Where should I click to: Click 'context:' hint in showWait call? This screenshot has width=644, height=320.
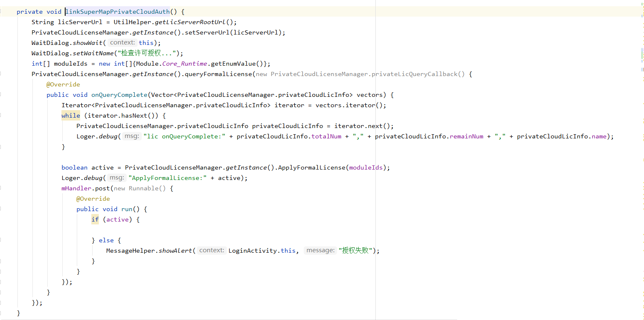click(x=122, y=42)
